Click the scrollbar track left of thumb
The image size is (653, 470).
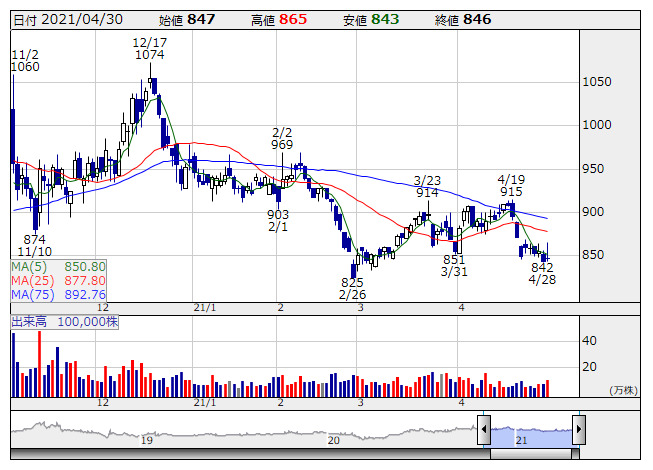pos(250,454)
